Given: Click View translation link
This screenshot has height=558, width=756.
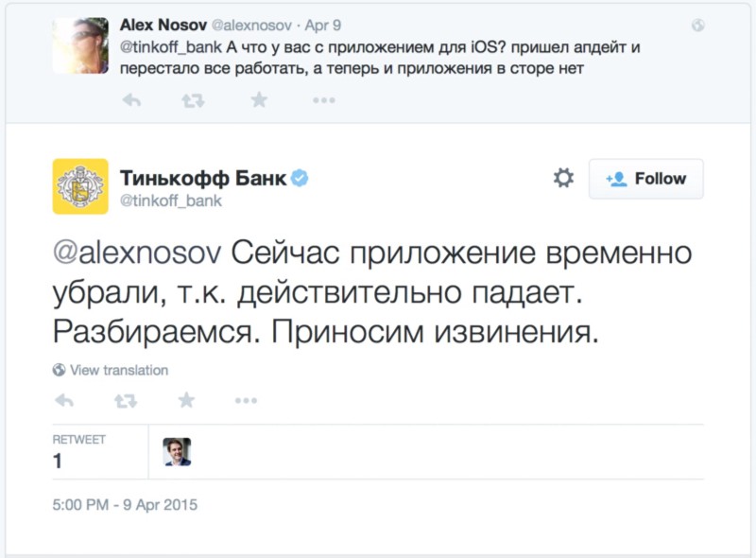Looking at the screenshot, I should (112, 370).
